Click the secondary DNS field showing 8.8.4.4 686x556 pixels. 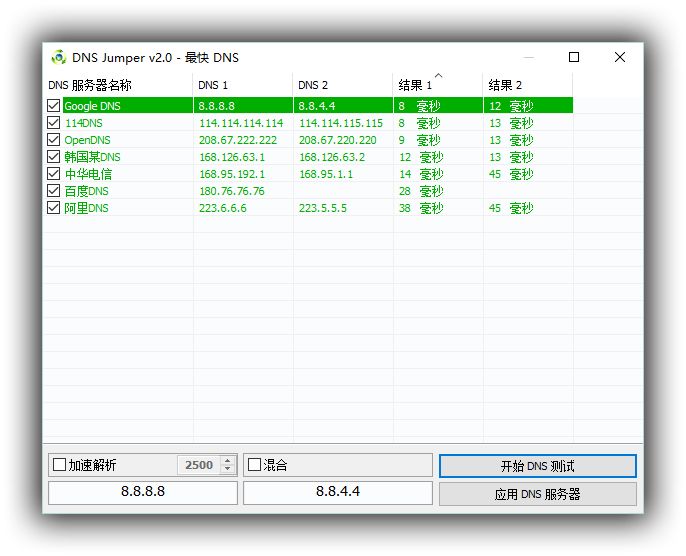coord(338,492)
